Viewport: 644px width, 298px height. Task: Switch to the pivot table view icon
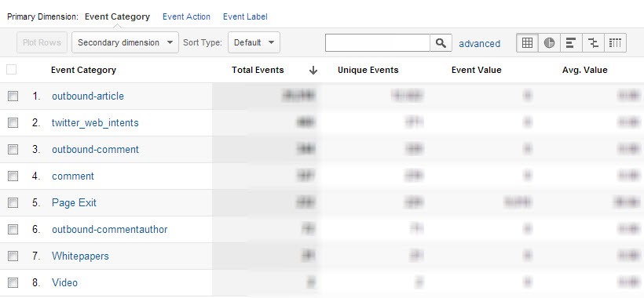(615, 42)
